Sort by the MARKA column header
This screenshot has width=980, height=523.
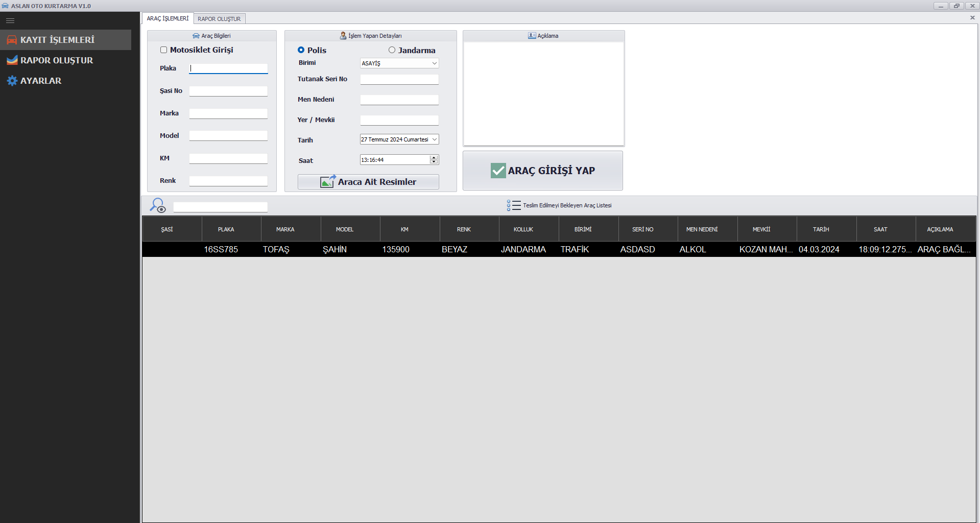tap(291, 229)
